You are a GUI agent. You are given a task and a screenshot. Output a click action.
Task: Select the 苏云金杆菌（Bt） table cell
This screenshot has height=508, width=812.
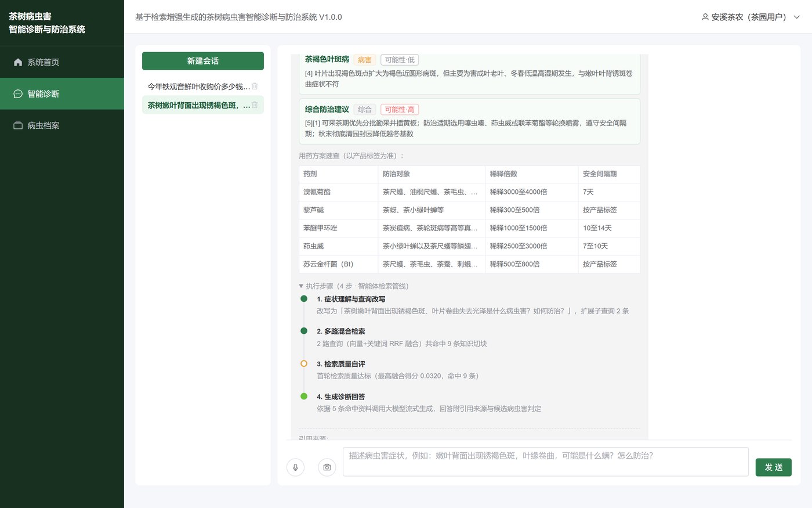(338, 264)
